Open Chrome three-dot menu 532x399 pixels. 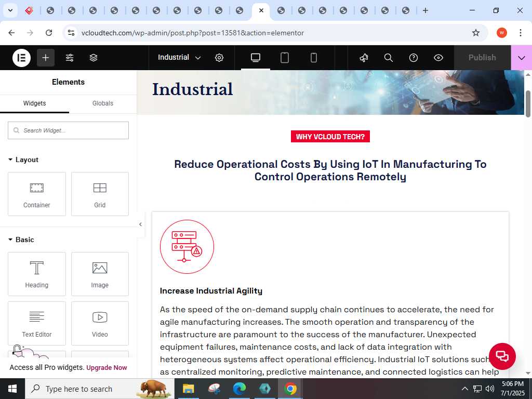pos(521,33)
